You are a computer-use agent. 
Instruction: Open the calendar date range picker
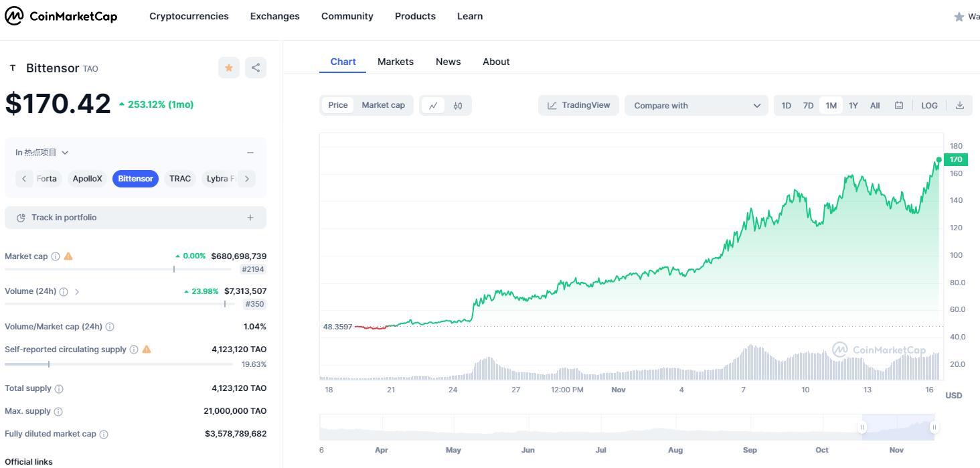tap(899, 105)
